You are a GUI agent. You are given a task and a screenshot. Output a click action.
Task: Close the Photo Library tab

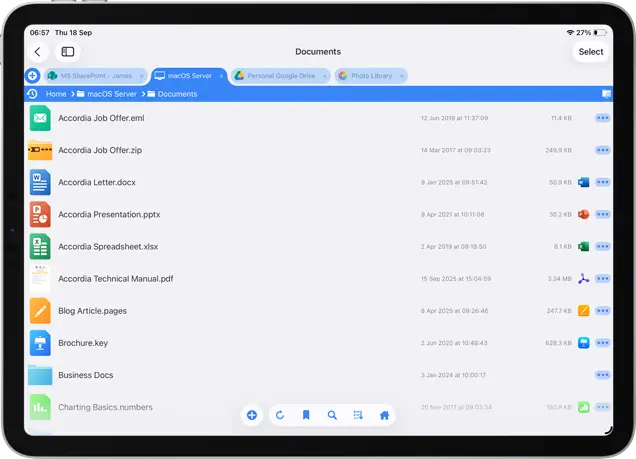pos(400,76)
